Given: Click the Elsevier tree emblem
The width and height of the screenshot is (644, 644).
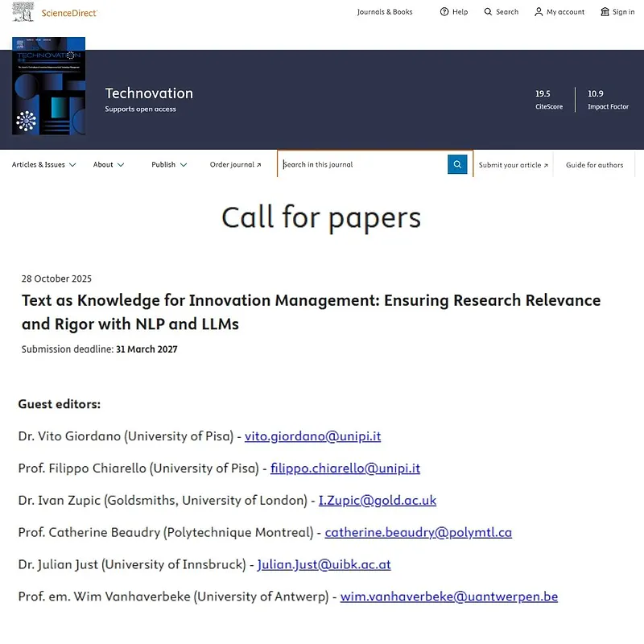Looking at the screenshot, I should point(23,11).
